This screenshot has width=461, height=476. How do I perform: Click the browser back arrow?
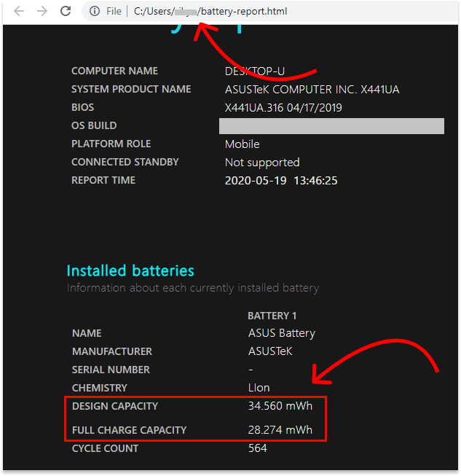(x=19, y=11)
